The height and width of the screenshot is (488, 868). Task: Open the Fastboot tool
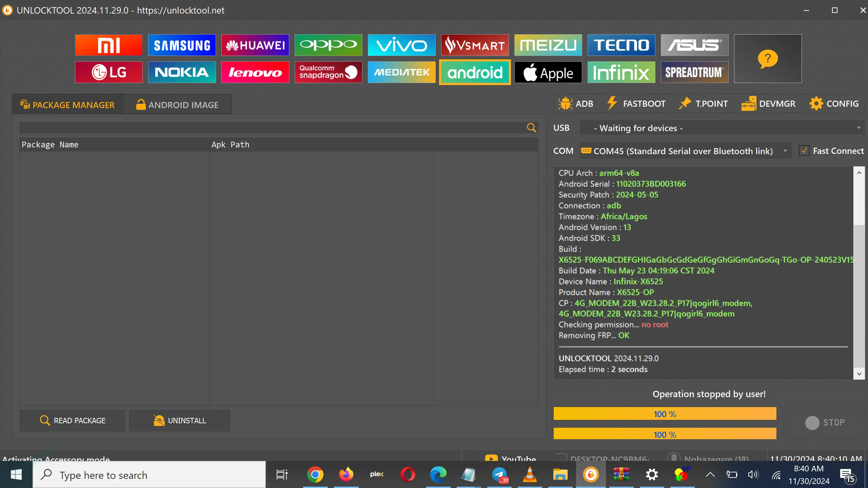coord(636,104)
